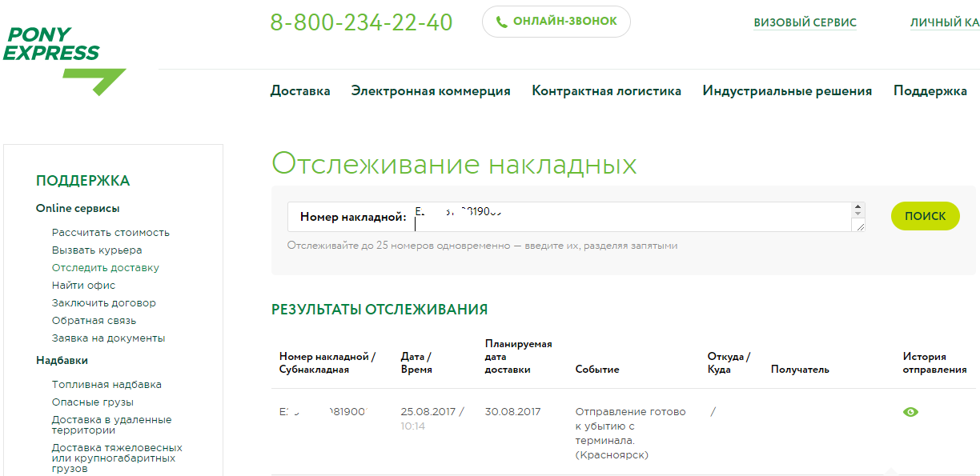Click the textarea up stepper arrow
This screenshot has width=980, height=476.
point(859,207)
